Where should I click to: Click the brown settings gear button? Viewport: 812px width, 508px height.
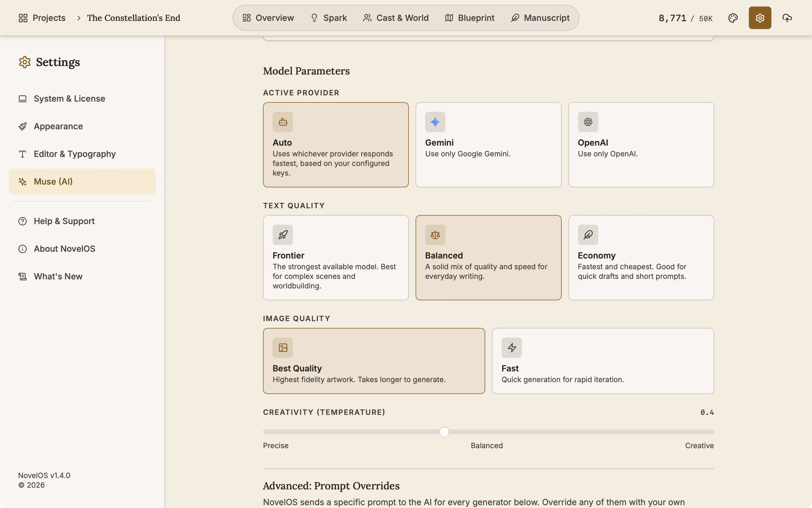pos(760,18)
